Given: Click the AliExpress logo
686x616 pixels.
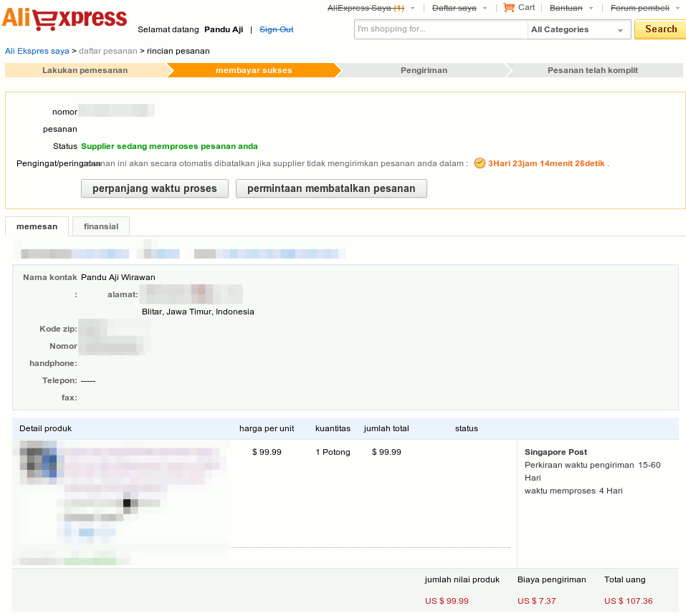Looking at the screenshot, I should tap(65, 19).
